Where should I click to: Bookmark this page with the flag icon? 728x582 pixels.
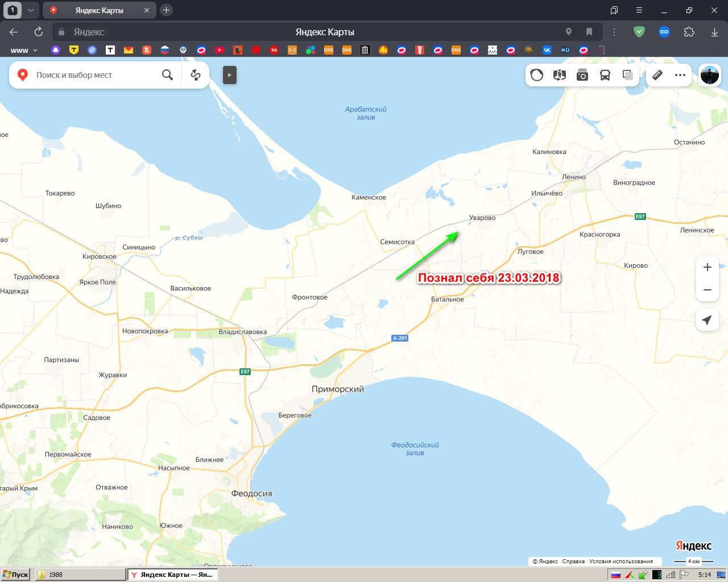click(589, 32)
